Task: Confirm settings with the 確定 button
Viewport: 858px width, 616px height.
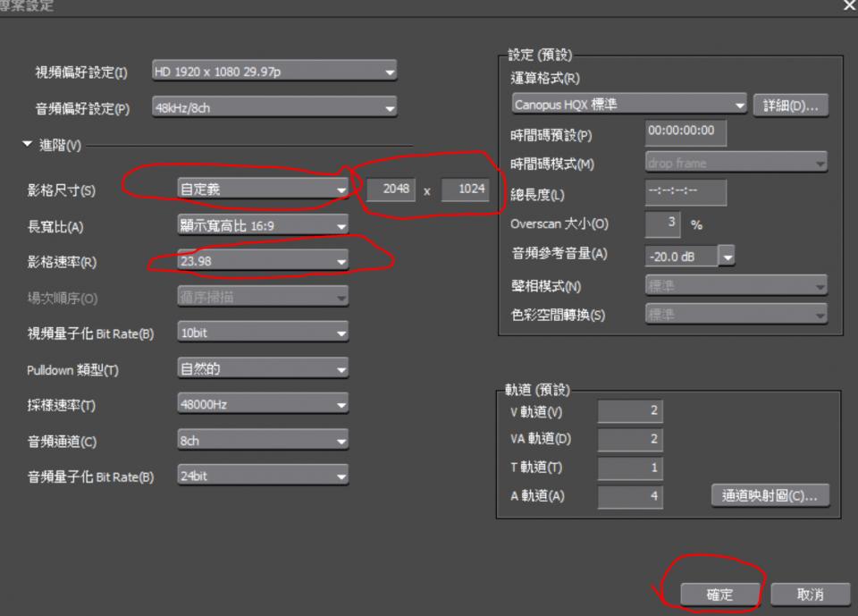Action: click(x=719, y=595)
